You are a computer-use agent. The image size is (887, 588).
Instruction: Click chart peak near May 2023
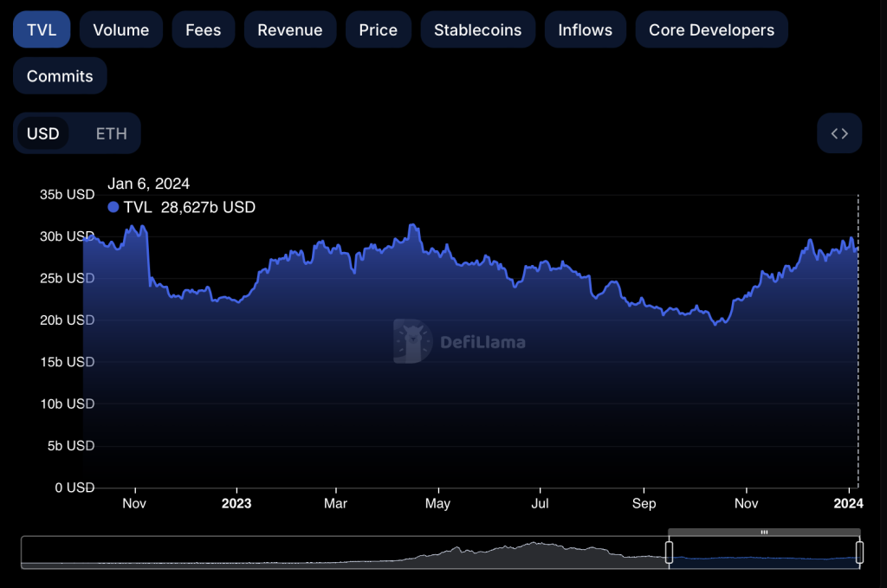(x=412, y=226)
